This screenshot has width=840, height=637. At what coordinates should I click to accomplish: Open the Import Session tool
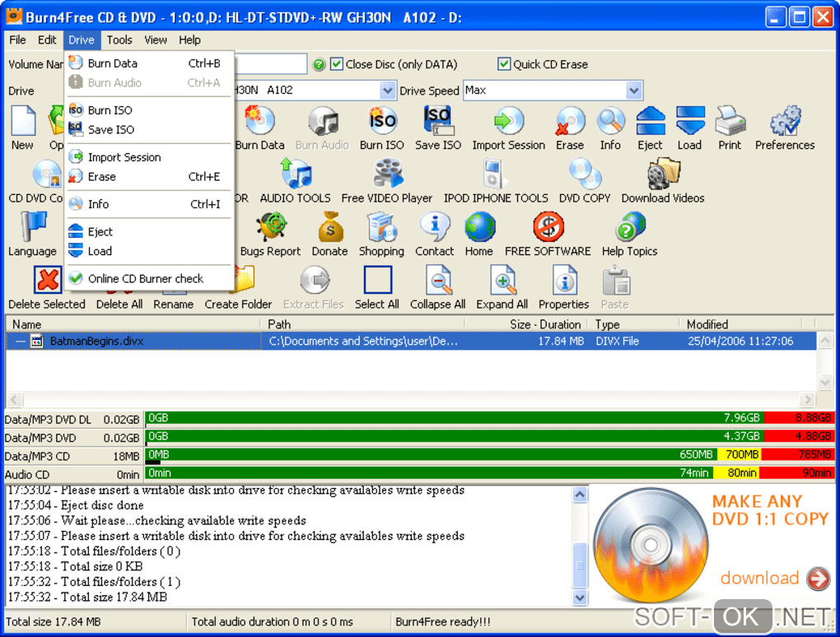(508, 123)
